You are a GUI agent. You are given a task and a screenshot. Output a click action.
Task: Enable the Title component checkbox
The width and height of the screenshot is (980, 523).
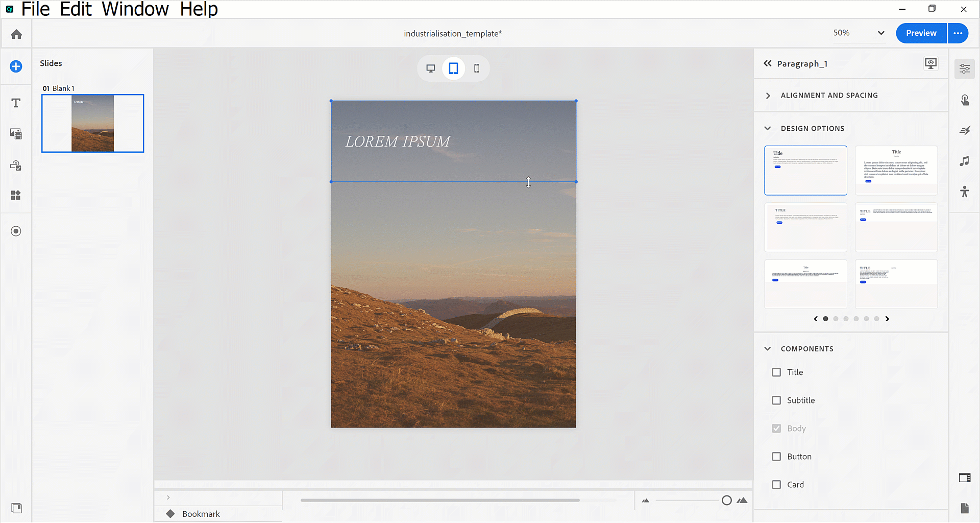776,372
